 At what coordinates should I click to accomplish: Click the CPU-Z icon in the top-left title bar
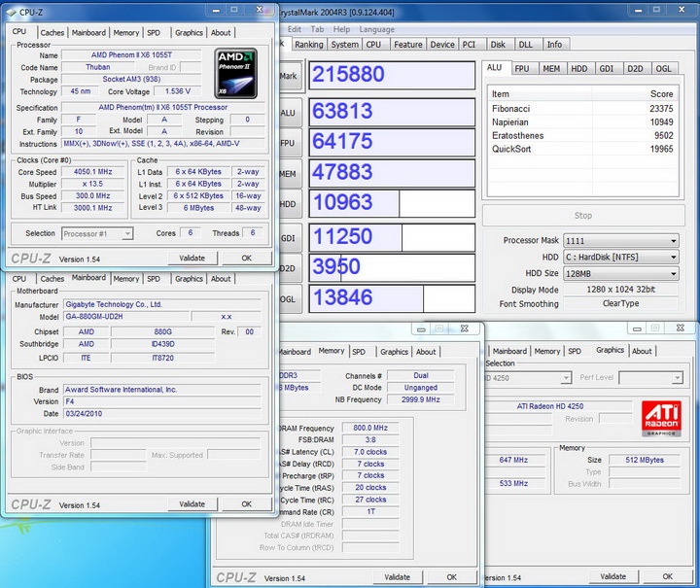click(x=13, y=13)
